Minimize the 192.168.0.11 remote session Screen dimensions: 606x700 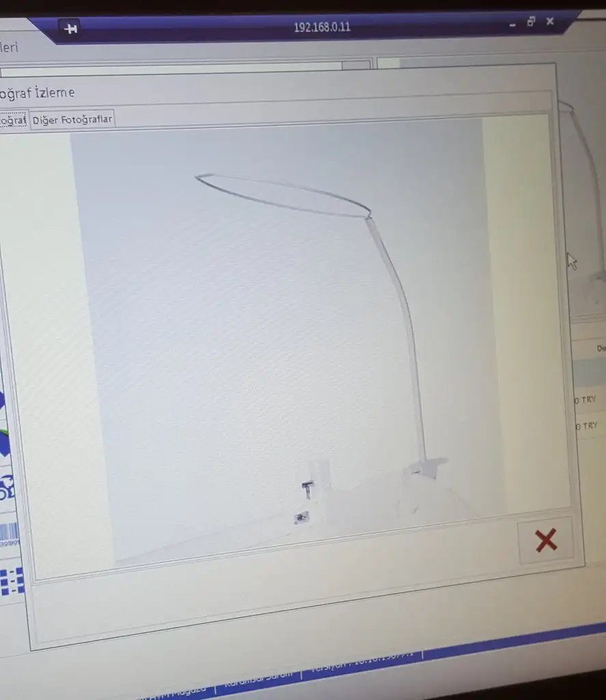pyautogui.click(x=512, y=25)
